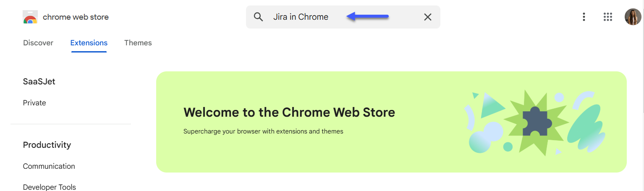
Task: Clear the search box with the X
Action: pos(427,17)
